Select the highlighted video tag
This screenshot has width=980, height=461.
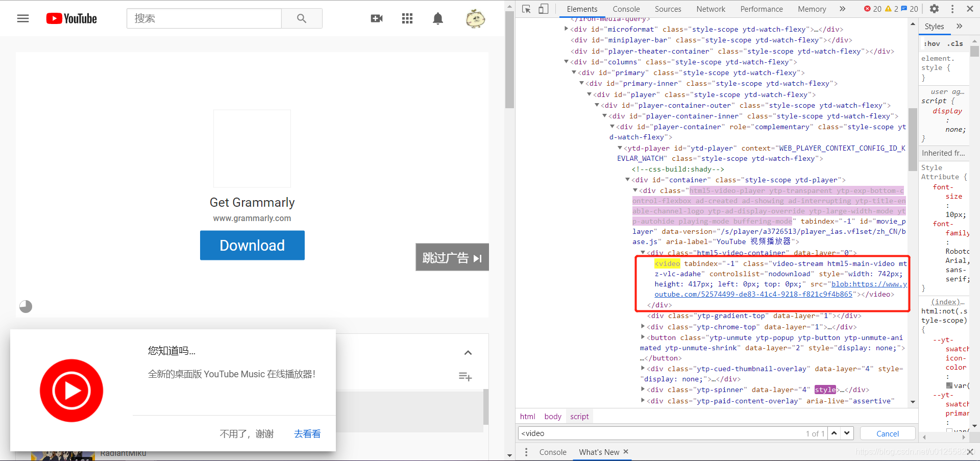pos(668,263)
